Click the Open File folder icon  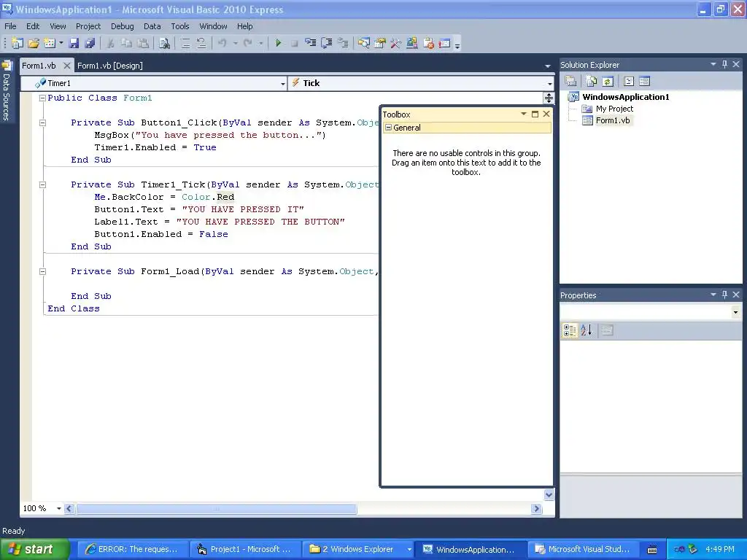pos(34,43)
